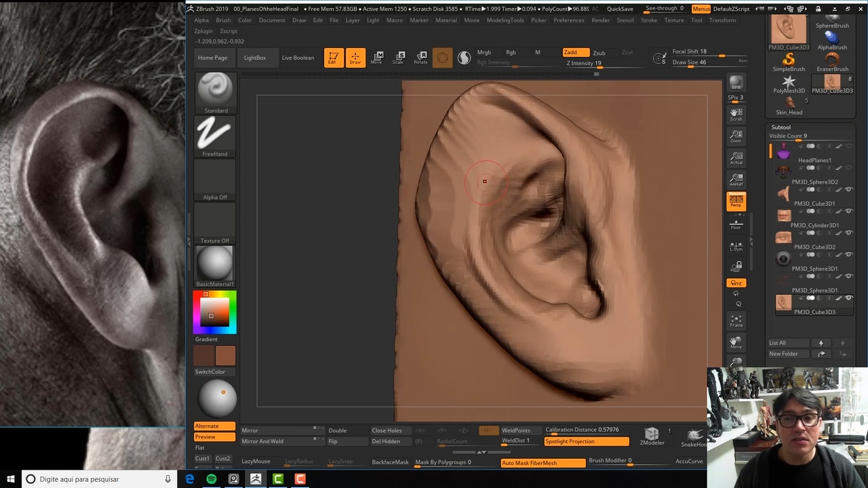Open the FreeHand stroke selector
Viewport: 868px width, 488px height.
click(215, 133)
